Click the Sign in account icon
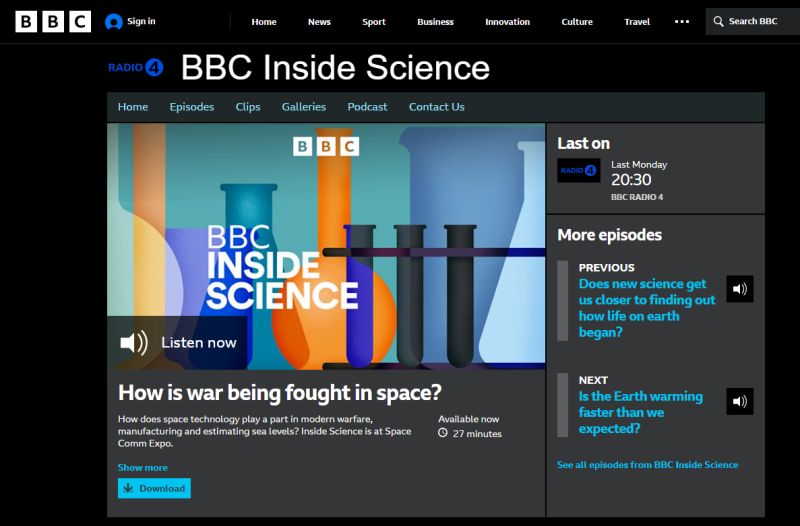Image resolution: width=800 pixels, height=526 pixels. pos(113,21)
